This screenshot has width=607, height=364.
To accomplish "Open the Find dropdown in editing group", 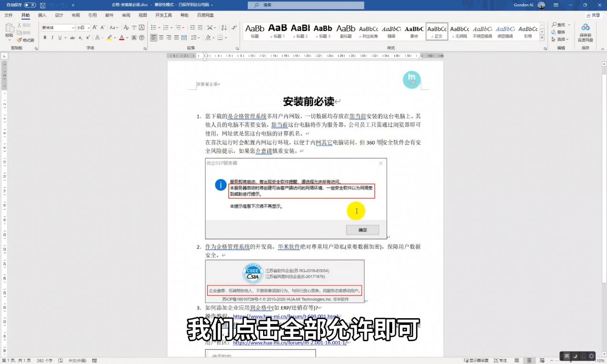I will 568,25.
